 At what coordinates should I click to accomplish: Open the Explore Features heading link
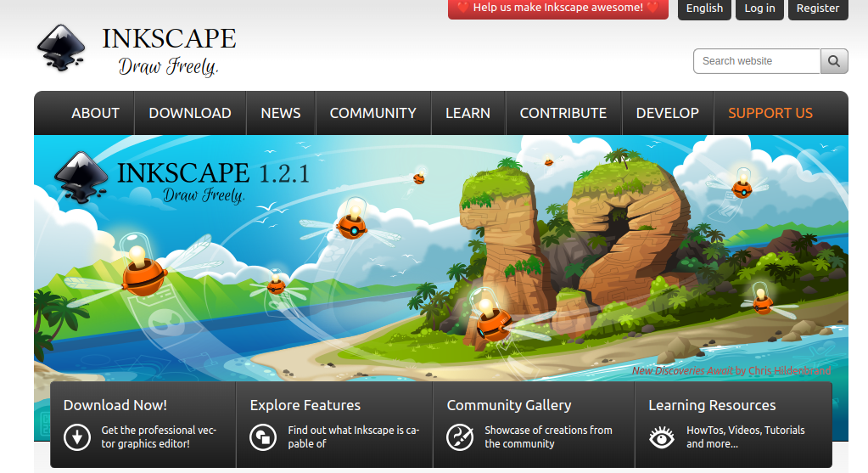point(305,405)
